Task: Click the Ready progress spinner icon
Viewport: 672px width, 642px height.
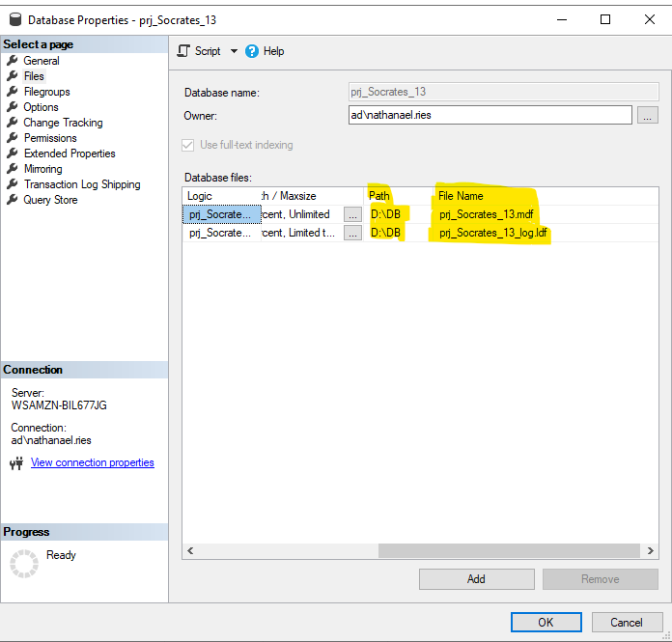Action: [x=24, y=564]
